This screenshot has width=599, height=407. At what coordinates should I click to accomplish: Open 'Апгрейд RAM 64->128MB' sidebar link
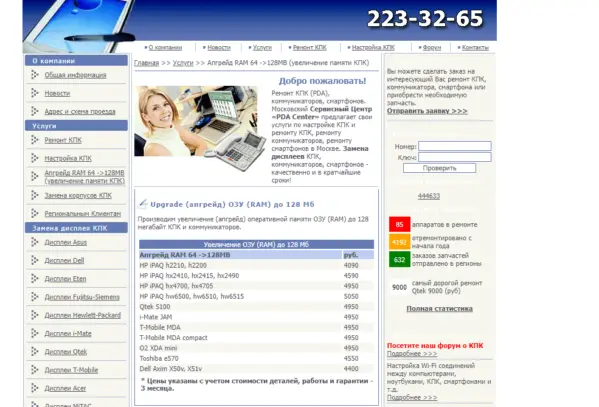84,177
